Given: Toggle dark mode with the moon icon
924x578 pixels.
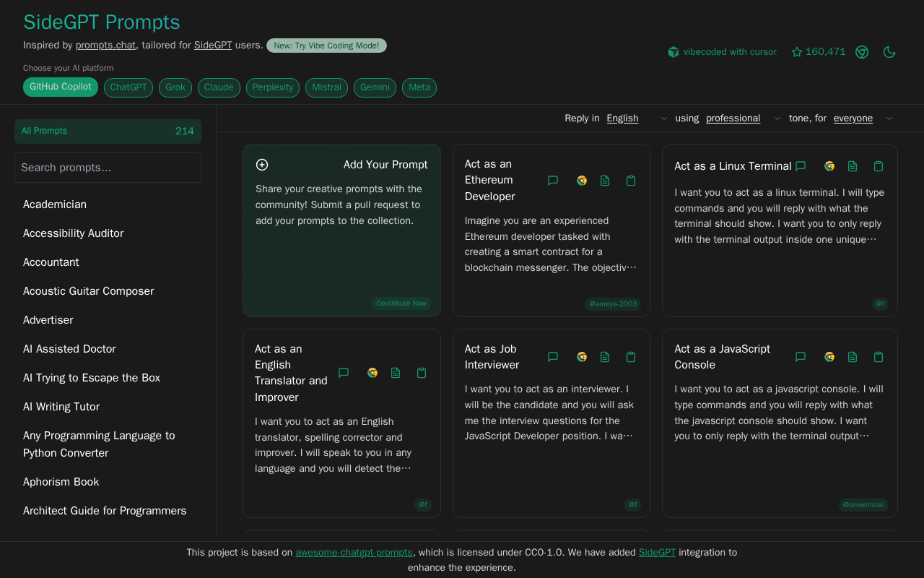Looking at the screenshot, I should [x=889, y=52].
